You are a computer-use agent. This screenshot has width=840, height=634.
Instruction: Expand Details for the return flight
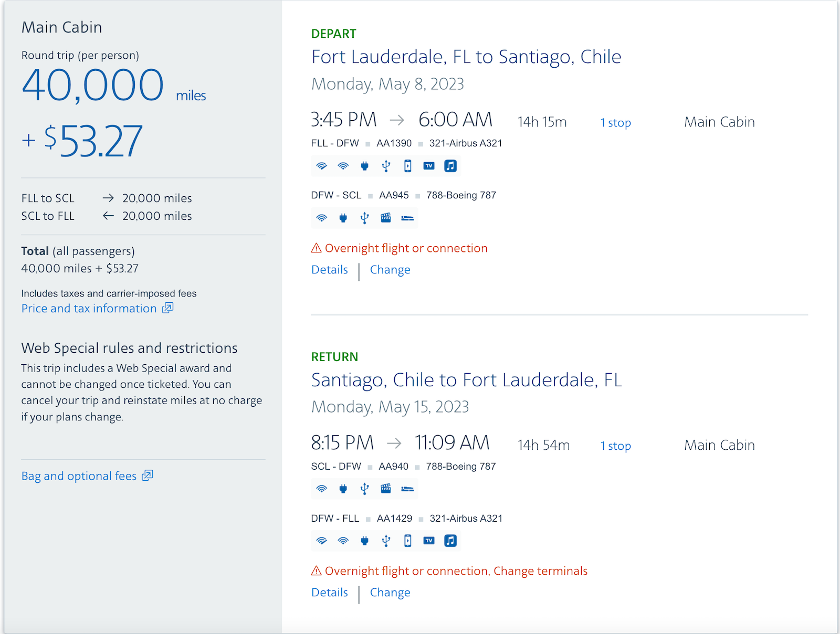(329, 592)
